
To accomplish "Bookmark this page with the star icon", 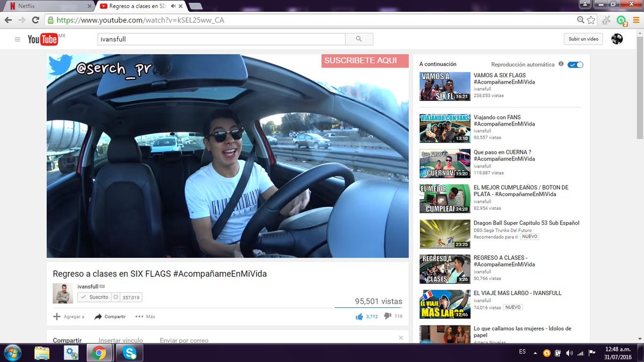I will pos(591,20).
